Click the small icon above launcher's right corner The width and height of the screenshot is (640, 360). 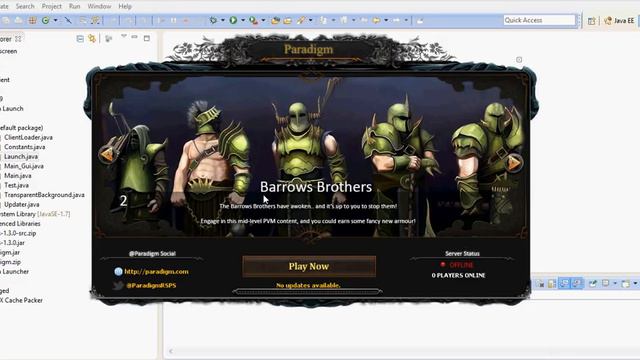519,60
